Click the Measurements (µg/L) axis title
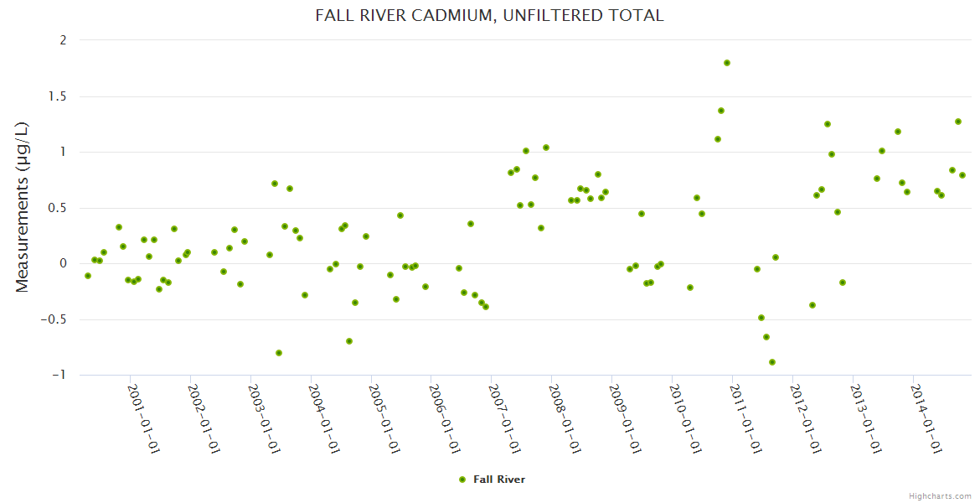This screenshot has width=980, height=503. (23, 207)
